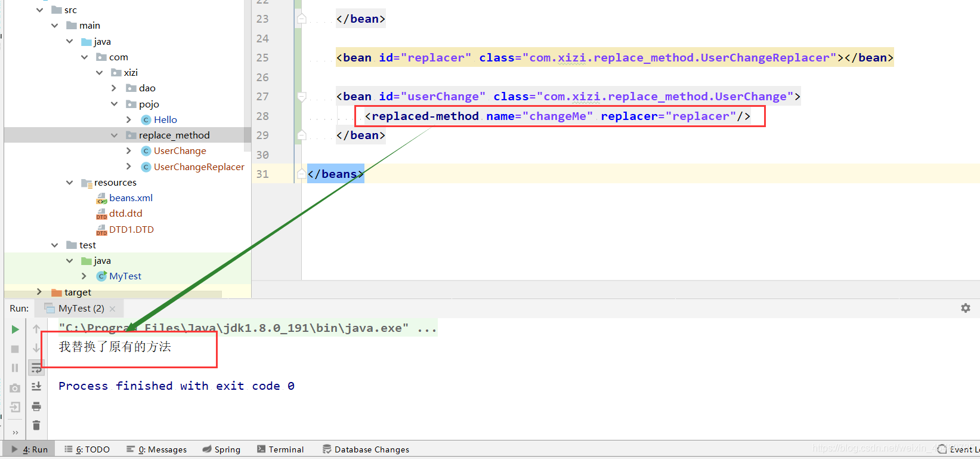Fold the bean element at line 27
This screenshot has height=459, width=980.
[x=302, y=96]
